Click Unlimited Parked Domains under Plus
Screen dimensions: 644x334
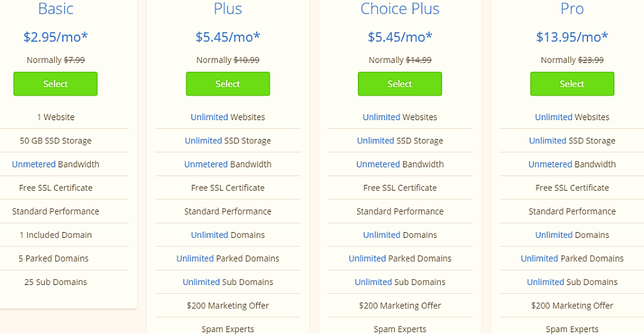pos(228,259)
